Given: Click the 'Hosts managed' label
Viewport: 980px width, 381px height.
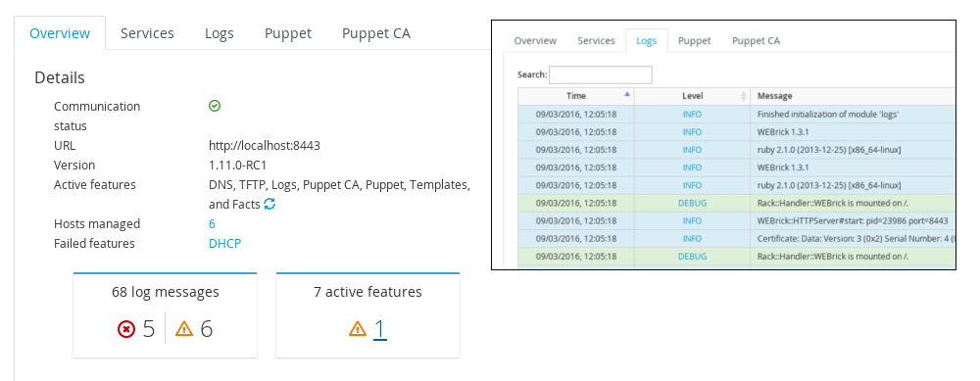Looking at the screenshot, I should click(x=97, y=223).
